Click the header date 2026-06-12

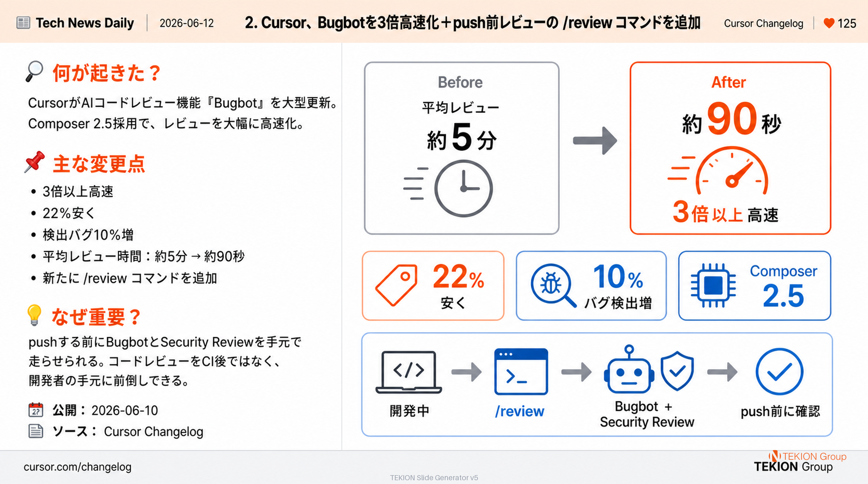click(x=187, y=23)
